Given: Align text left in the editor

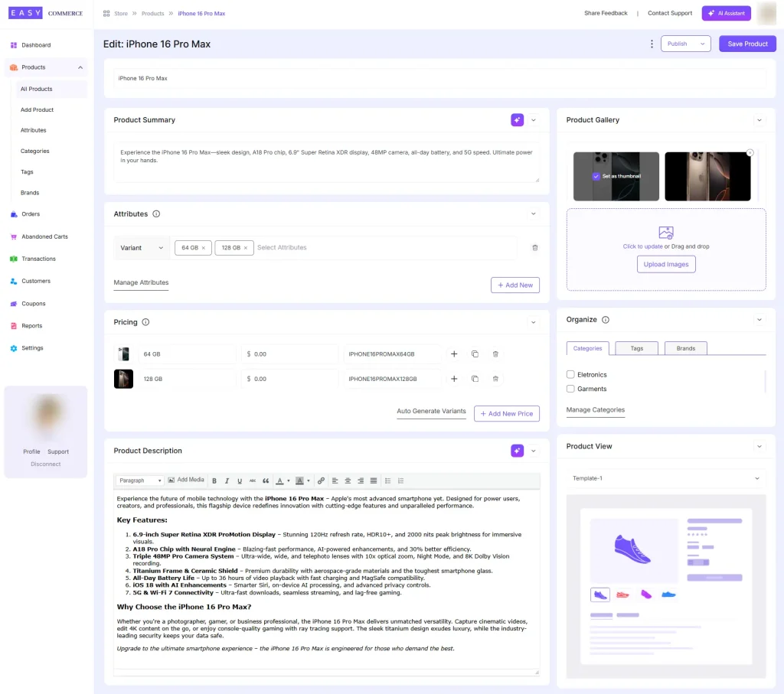Looking at the screenshot, I should coord(335,481).
